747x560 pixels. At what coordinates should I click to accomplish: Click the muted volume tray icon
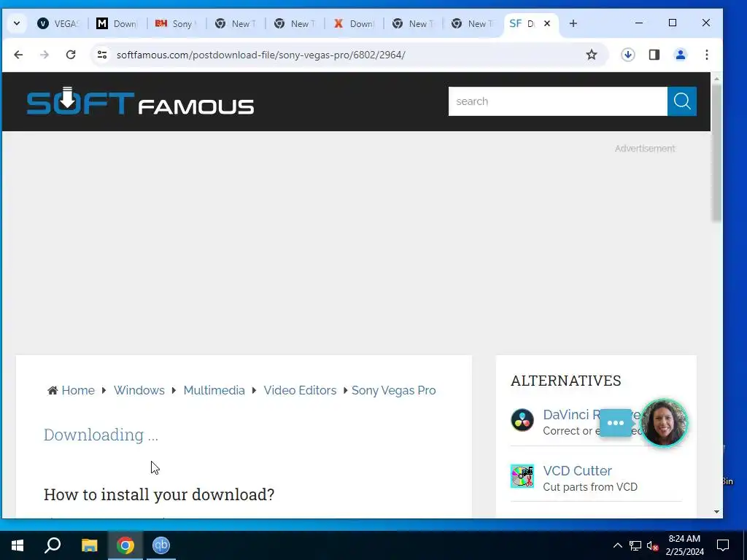[x=653, y=545]
